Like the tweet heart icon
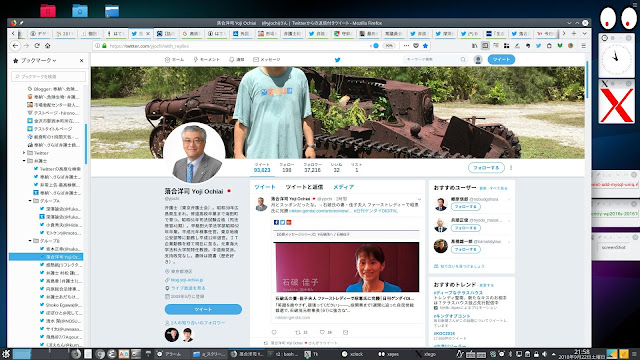Image resolution: width=640 pixels, height=360 pixels. (322, 332)
